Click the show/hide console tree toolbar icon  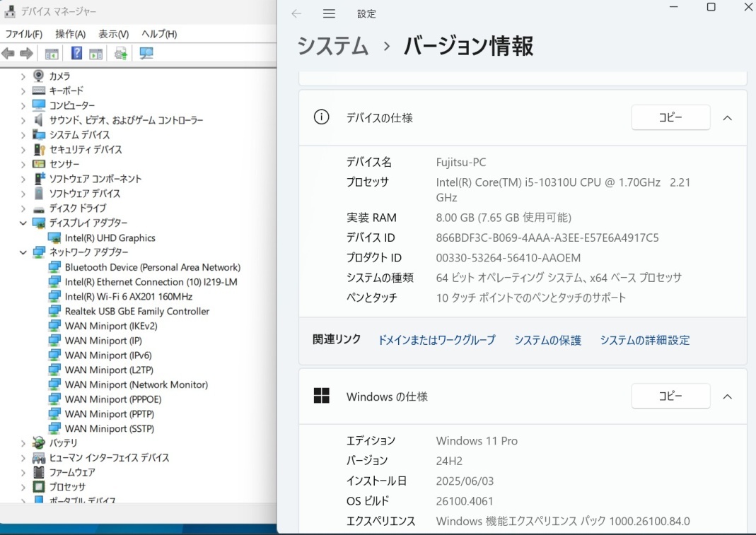(52, 54)
